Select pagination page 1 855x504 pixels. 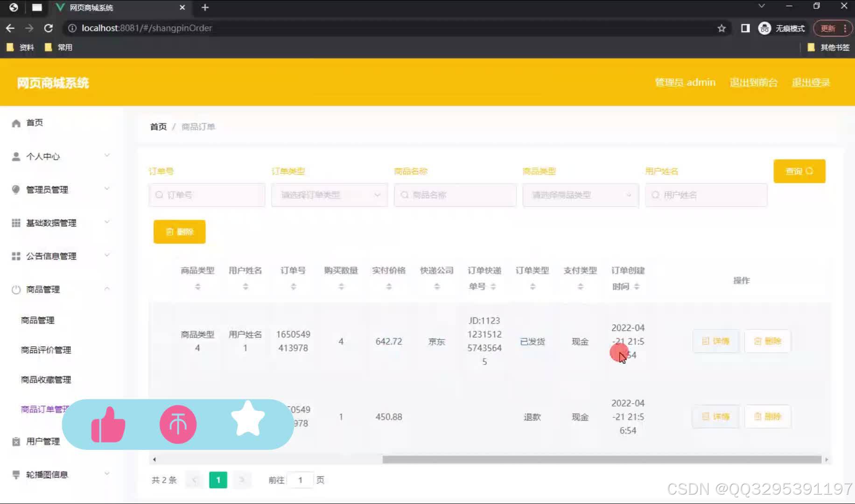(x=218, y=480)
